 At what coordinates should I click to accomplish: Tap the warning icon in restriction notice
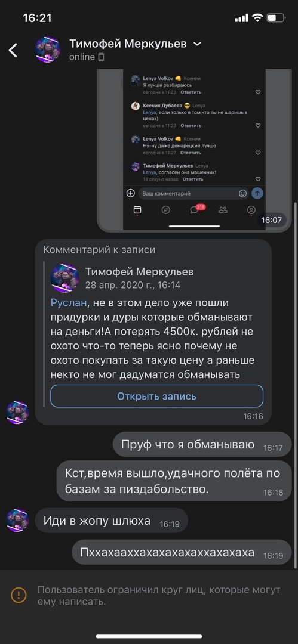[x=19, y=595]
